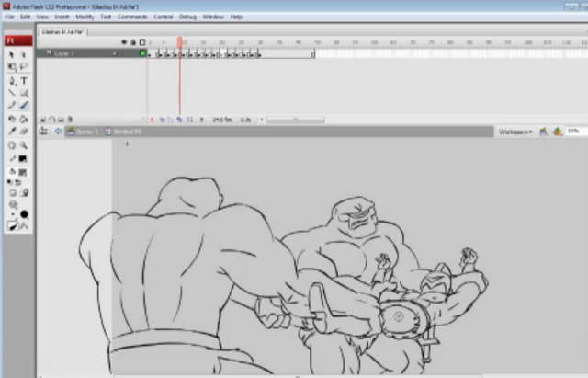
Task: Activate the Hand tool
Action: coord(12,145)
